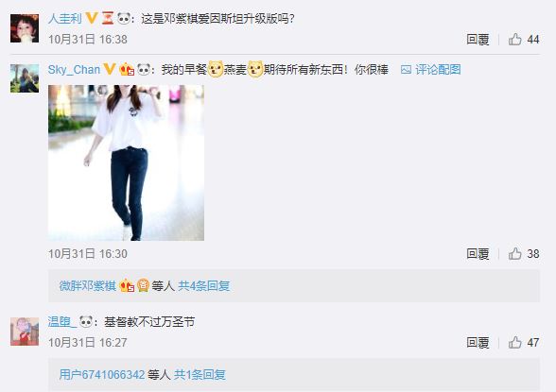The height and width of the screenshot is (392, 556).
Task: Open 人圭利's profile avatar
Action: pyautogui.click(x=25, y=28)
